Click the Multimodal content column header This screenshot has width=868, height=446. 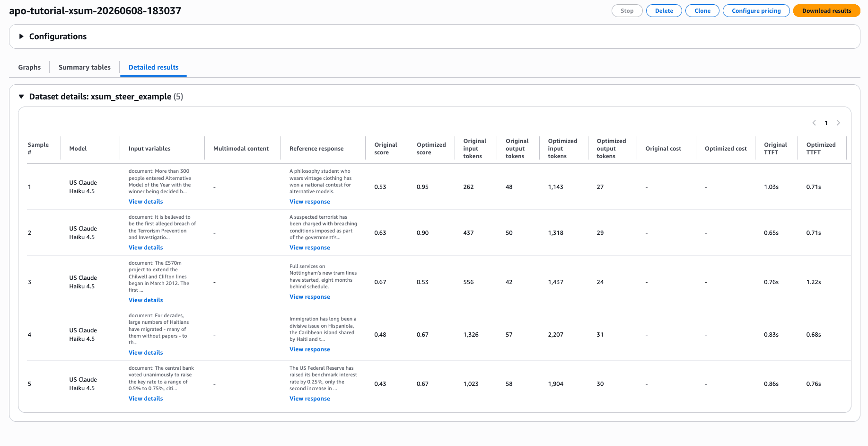241,149
